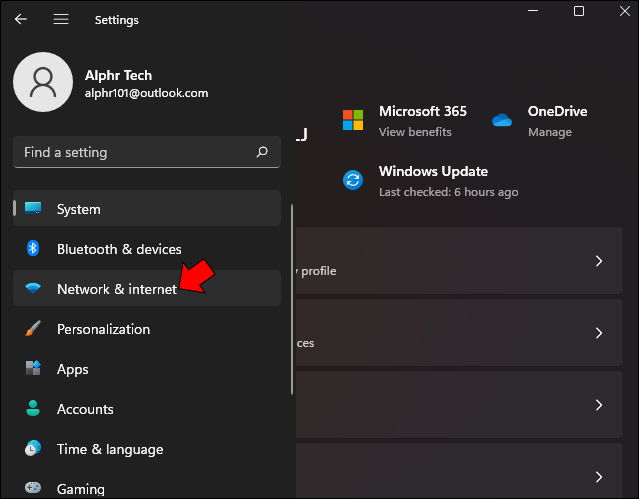
Task: Click the Wi-Fi network icon
Action: [x=33, y=288]
